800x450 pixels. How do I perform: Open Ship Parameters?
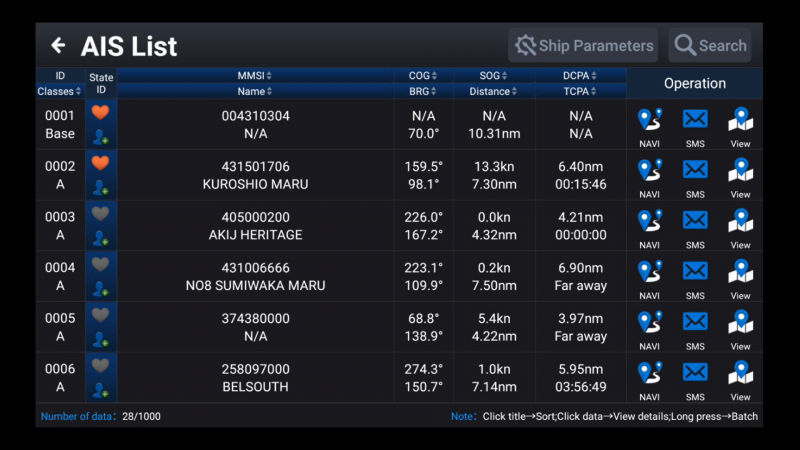583,45
